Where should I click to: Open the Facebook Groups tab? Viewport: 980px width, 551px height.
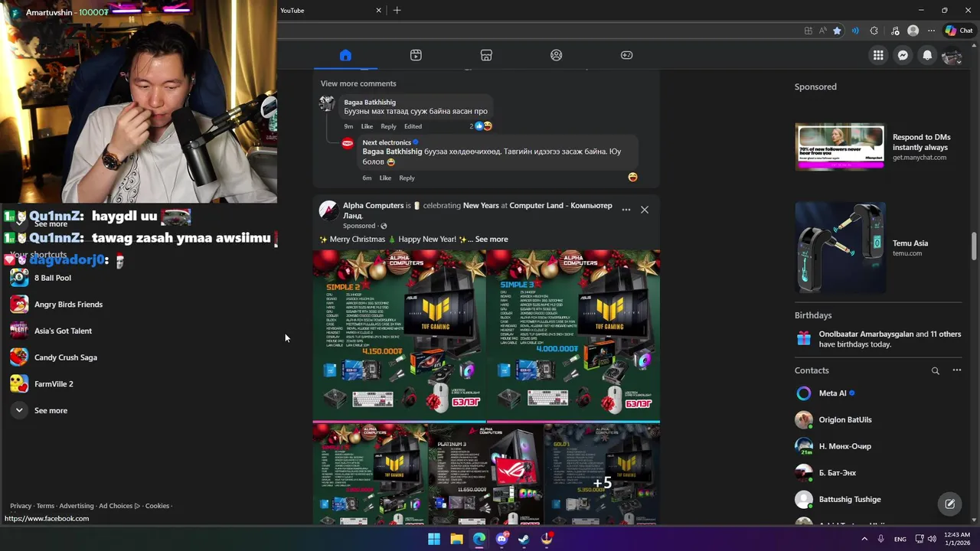coord(557,55)
